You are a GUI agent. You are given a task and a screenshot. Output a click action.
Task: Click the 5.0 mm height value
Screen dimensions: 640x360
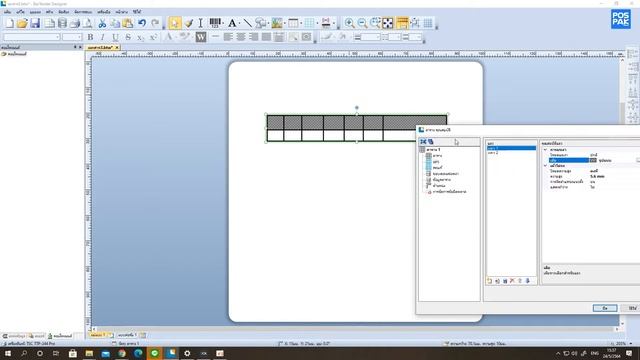tap(597, 176)
